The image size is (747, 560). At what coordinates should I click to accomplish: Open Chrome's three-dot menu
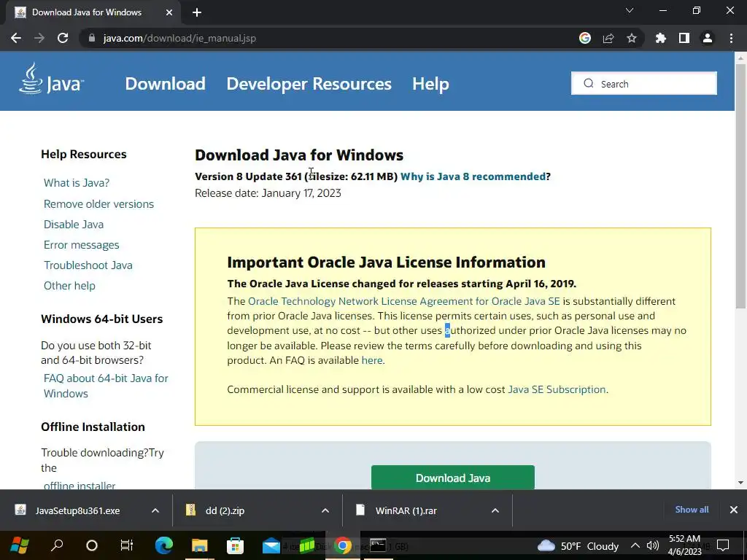731,38
